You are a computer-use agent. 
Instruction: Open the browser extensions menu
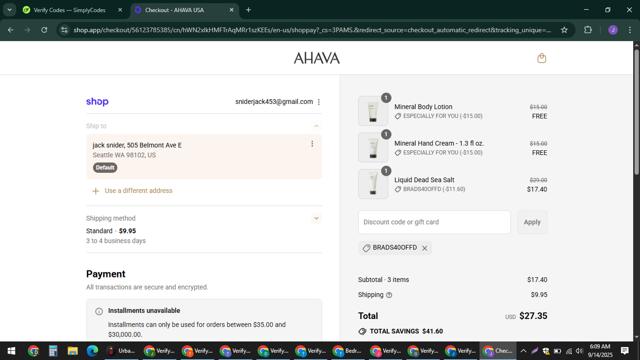(588, 30)
